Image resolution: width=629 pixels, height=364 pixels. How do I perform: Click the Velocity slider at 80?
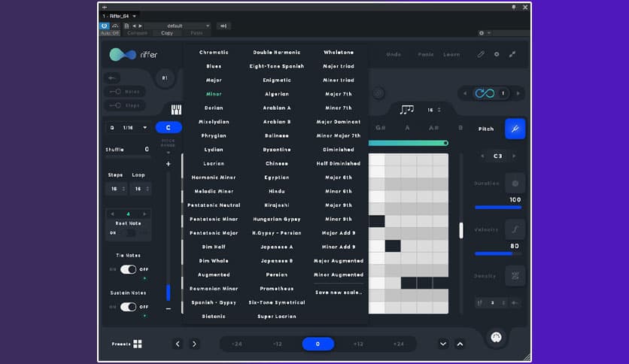498,253
